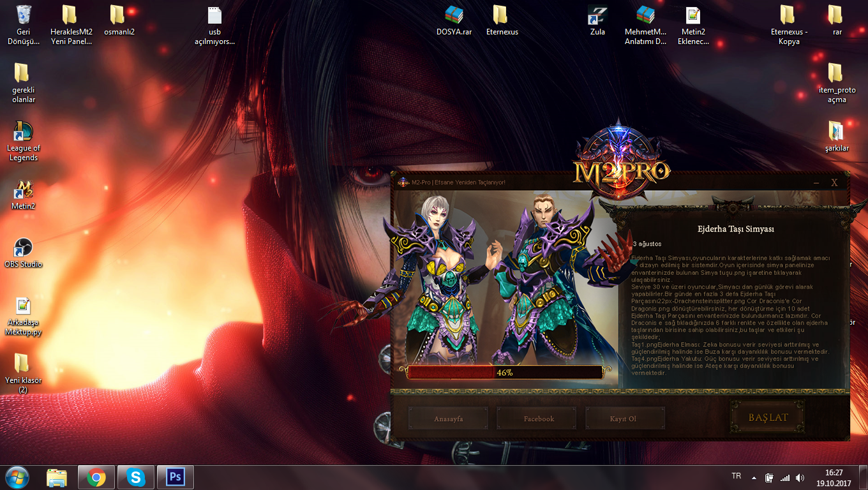The width and height of the screenshot is (868, 490).
Task: Select the Arkadaşa Mektup.py file
Action: [23, 315]
